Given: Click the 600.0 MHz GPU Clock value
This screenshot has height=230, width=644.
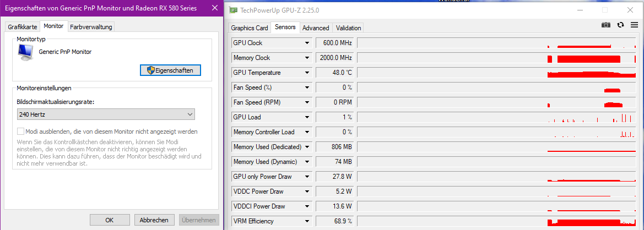Looking at the screenshot, I should (335, 42).
